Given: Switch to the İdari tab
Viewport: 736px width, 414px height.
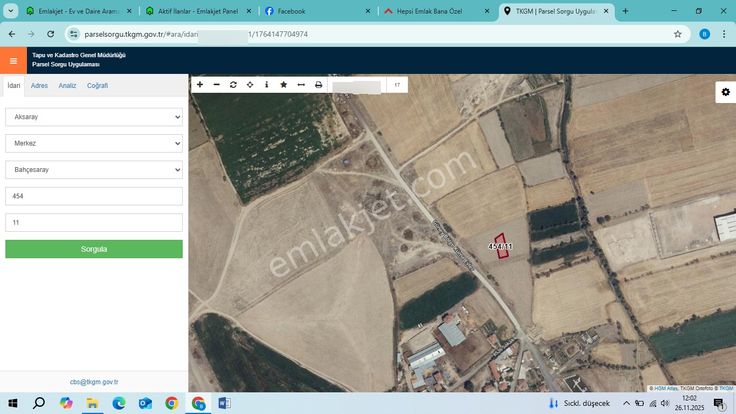Looking at the screenshot, I should point(14,85).
